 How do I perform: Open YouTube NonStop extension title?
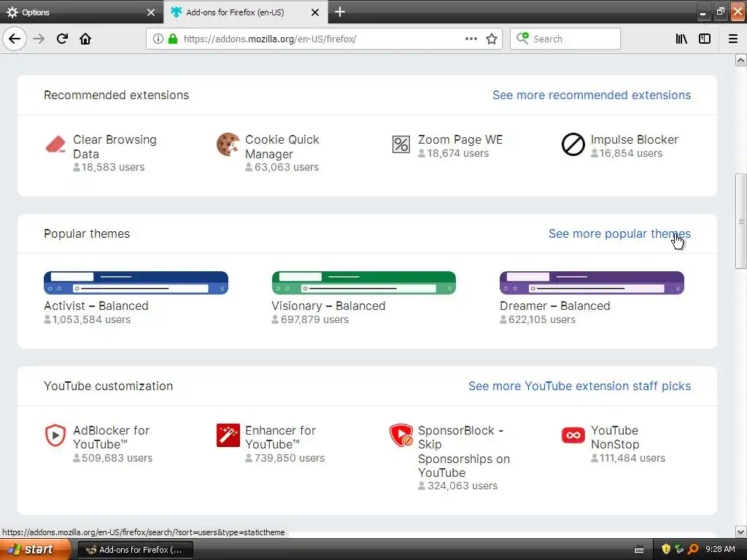[x=615, y=437]
